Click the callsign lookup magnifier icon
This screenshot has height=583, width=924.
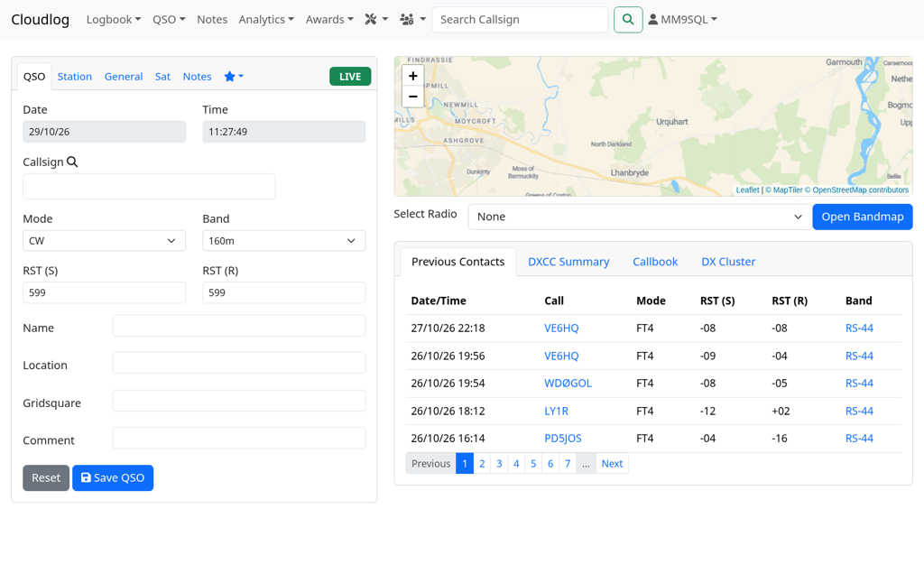[x=72, y=162]
